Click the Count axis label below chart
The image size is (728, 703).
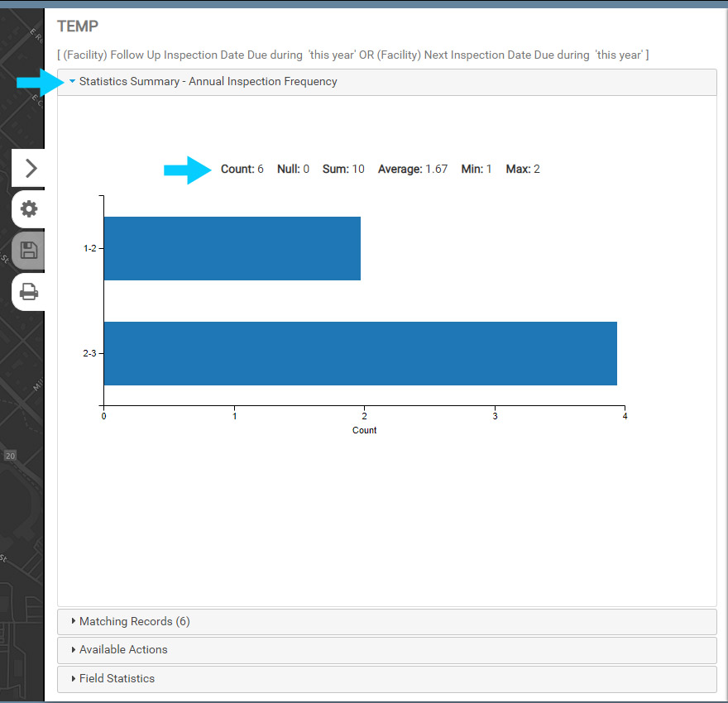(364, 430)
